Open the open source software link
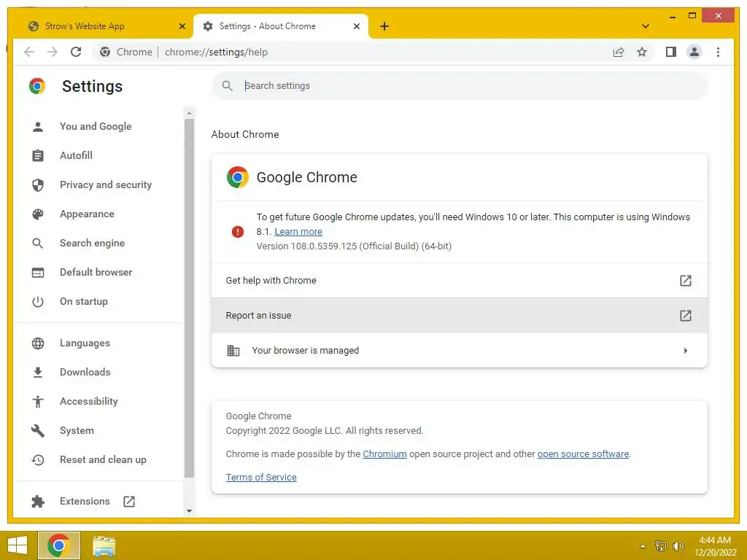Screen dimensions: 747x560 coord(583,454)
